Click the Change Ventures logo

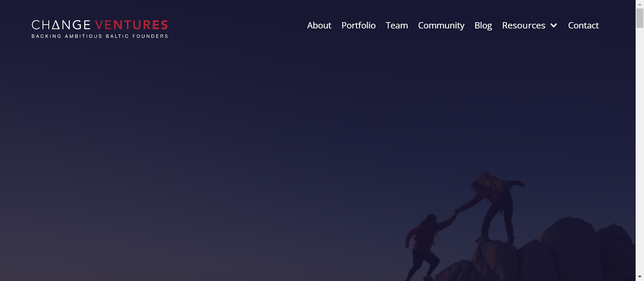(100, 29)
